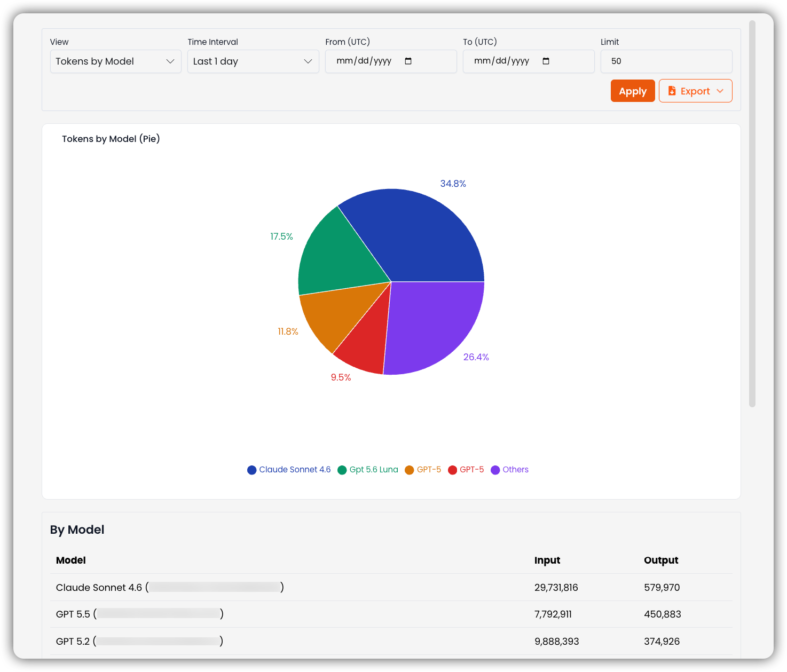Toggle the Gpt 5.6 Luna legend entry
The image size is (787, 672).
click(x=368, y=470)
